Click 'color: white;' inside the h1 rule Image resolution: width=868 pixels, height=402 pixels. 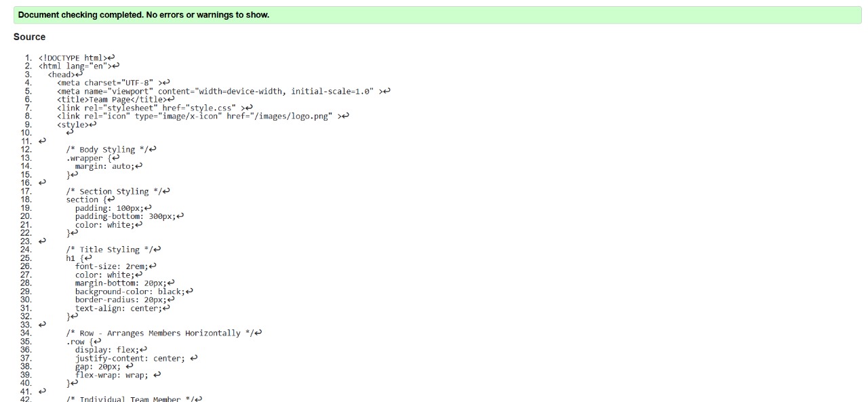(104, 275)
